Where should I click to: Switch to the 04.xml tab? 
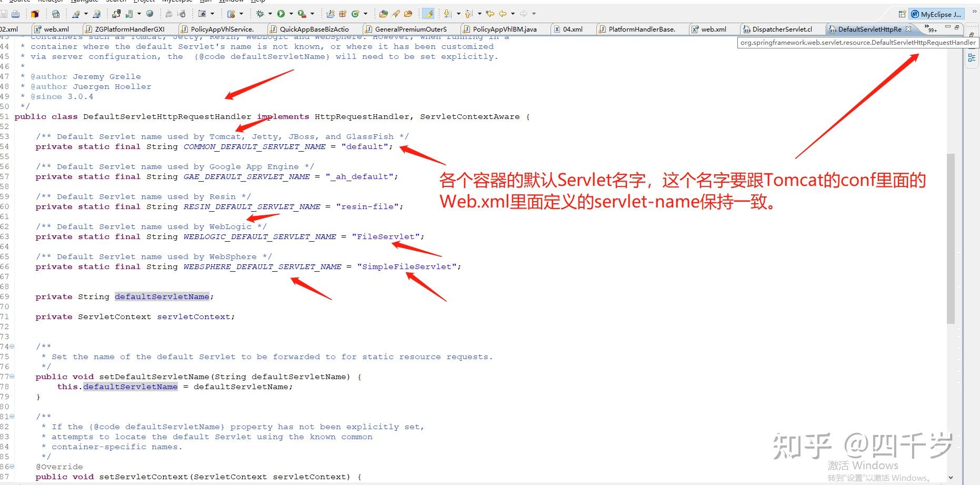[573, 29]
